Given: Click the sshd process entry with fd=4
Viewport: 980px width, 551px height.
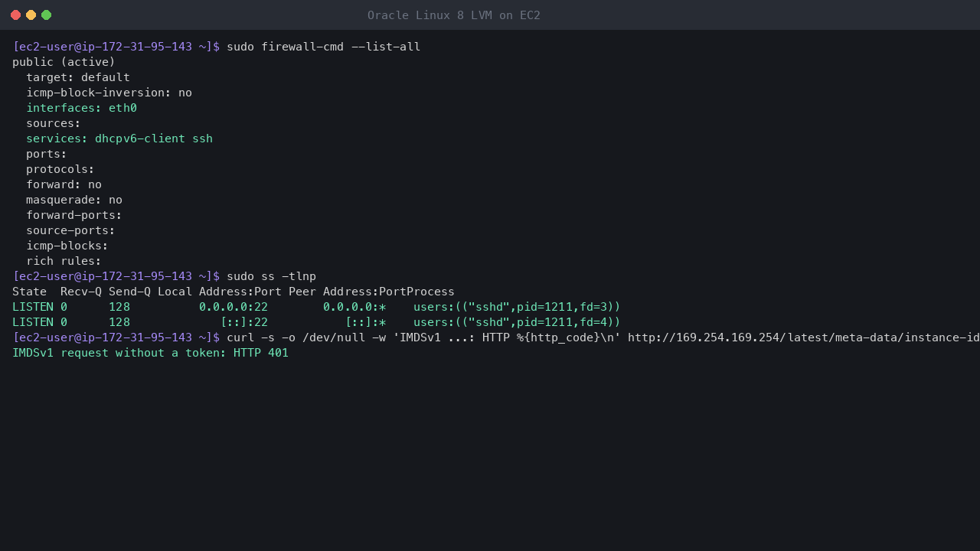Looking at the screenshot, I should point(517,322).
